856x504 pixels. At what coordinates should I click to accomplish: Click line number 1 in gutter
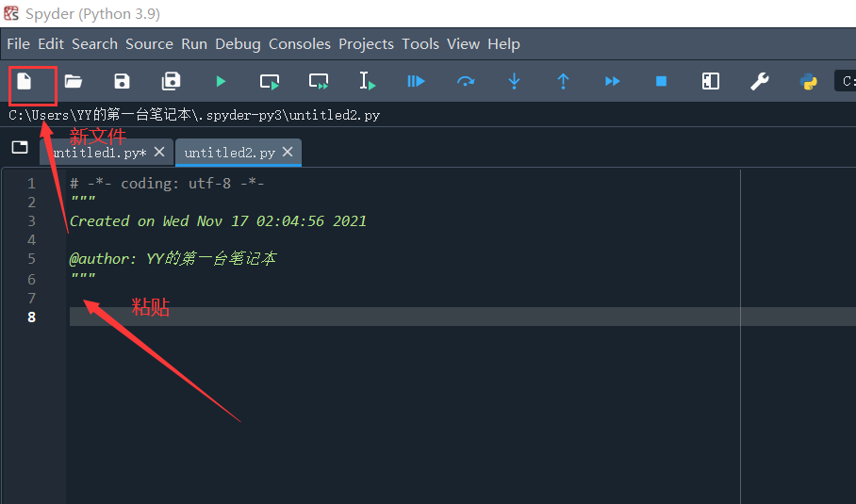pos(32,184)
